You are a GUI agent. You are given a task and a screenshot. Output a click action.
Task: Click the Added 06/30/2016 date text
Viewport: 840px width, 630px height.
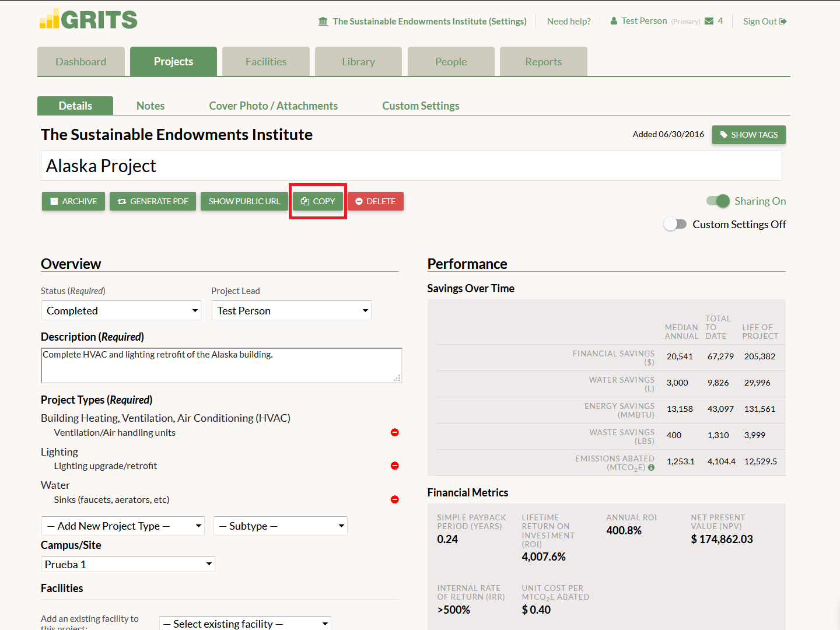[x=668, y=134]
